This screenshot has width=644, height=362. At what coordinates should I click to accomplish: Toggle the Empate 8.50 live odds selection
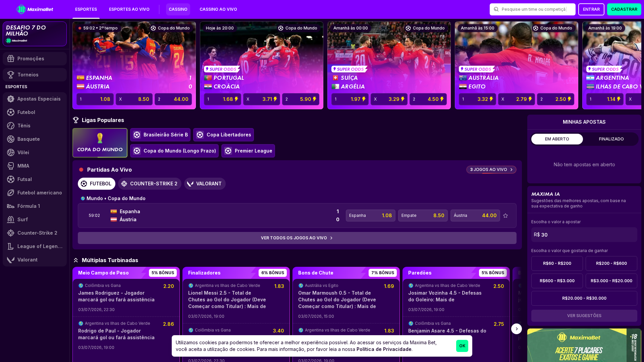coord(423,216)
